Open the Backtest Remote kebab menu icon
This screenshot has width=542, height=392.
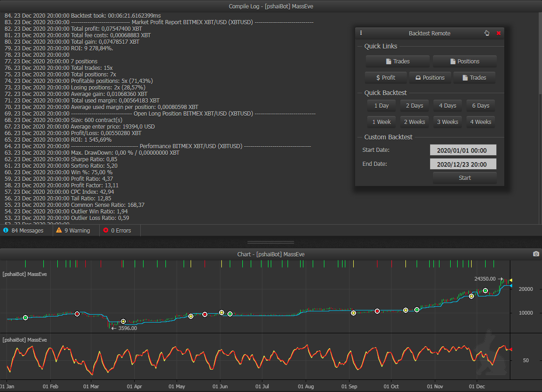[x=361, y=33]
